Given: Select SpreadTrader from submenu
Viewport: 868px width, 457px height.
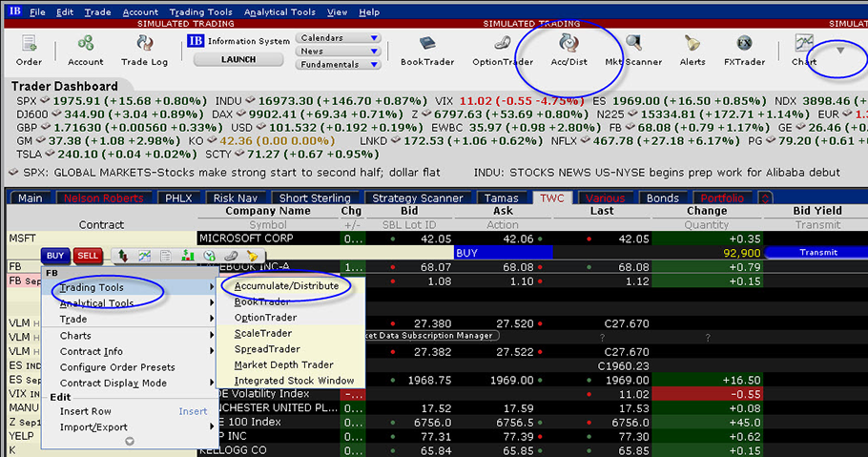Looking at the screenshot, I should pos(267,349).
